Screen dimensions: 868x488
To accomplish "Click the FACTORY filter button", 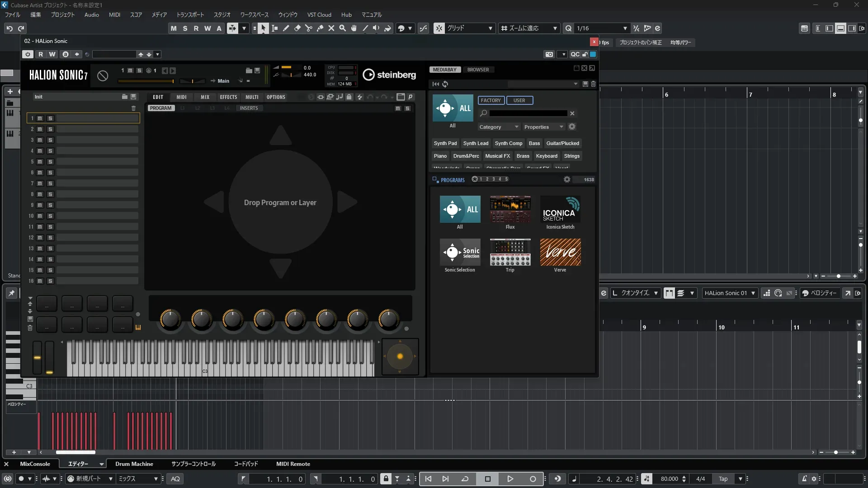I will [491, 100].
